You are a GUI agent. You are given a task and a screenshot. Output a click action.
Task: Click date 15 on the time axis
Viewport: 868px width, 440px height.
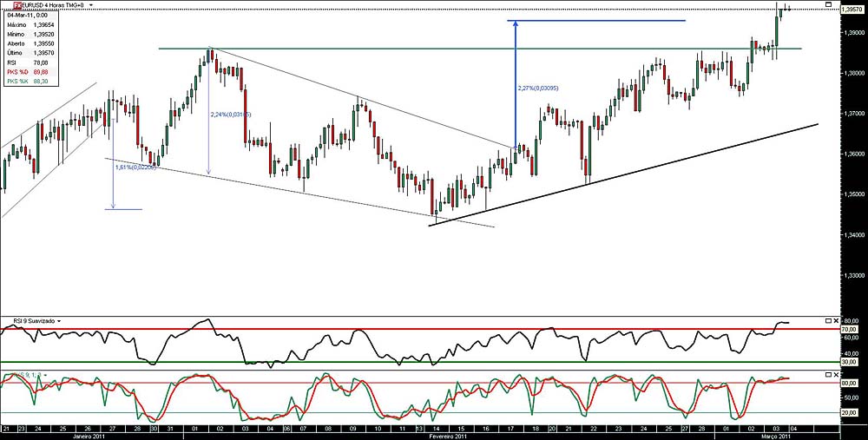click(460, 429)
